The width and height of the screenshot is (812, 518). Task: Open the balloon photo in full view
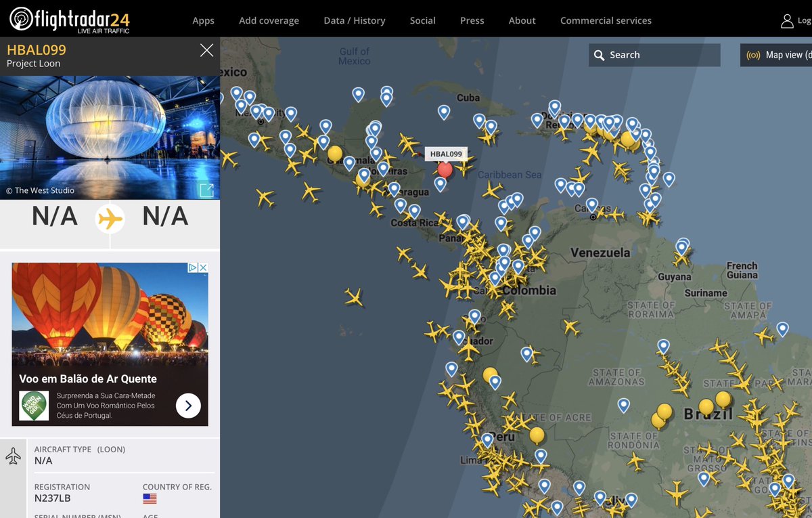tap(206, 190)
